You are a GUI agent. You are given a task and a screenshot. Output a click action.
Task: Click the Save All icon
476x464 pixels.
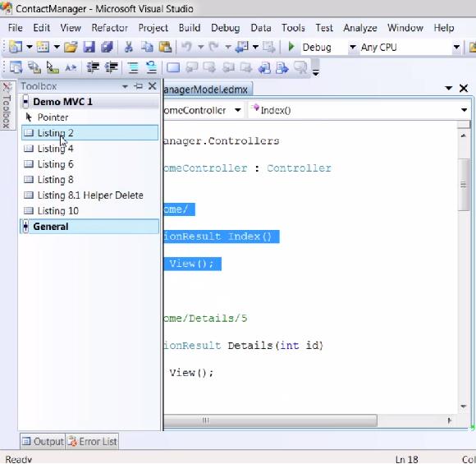pyautogui.click(x=107, y=47)
